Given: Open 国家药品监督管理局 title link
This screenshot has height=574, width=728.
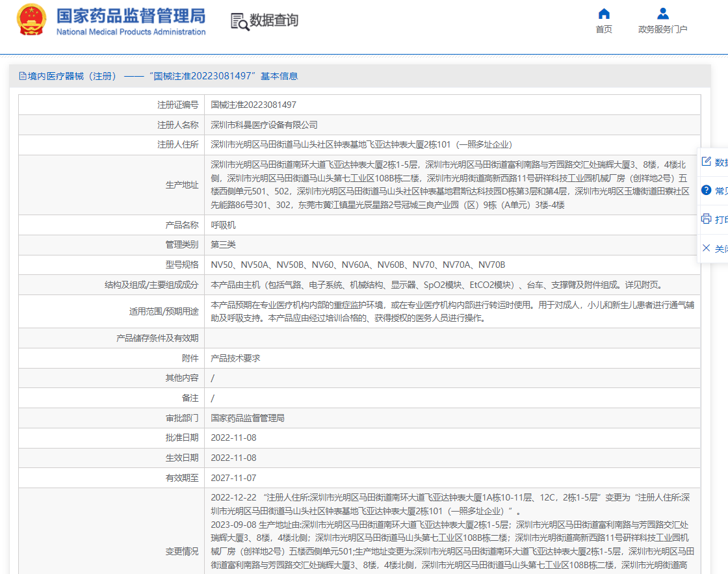Looking at the screenshot, I should pyautogui.click(x=131, y=16).
